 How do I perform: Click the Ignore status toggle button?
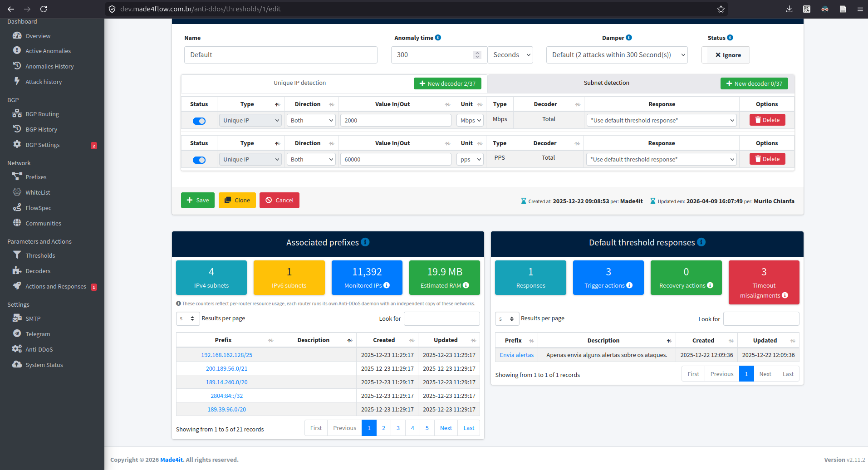click(x=726, y=55)
